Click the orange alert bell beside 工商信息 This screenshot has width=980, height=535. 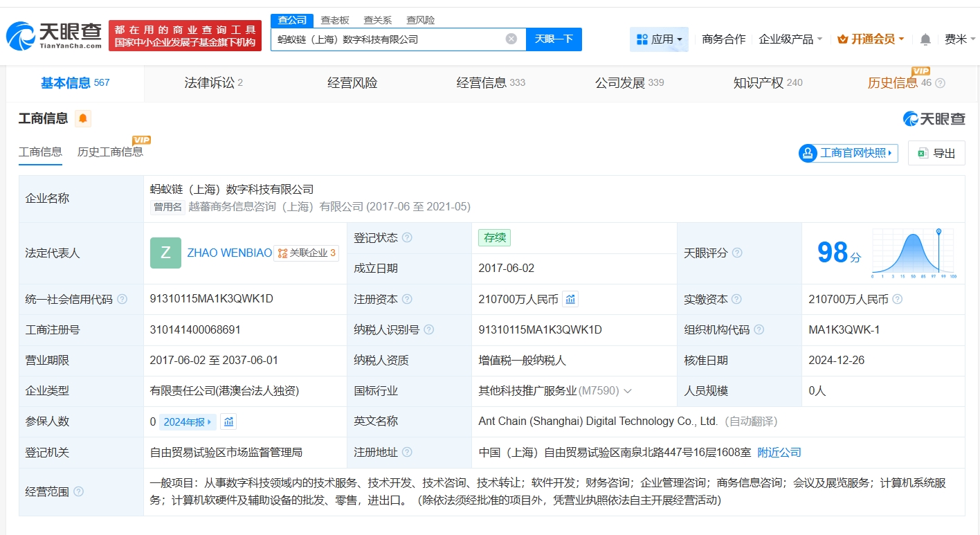83,118
